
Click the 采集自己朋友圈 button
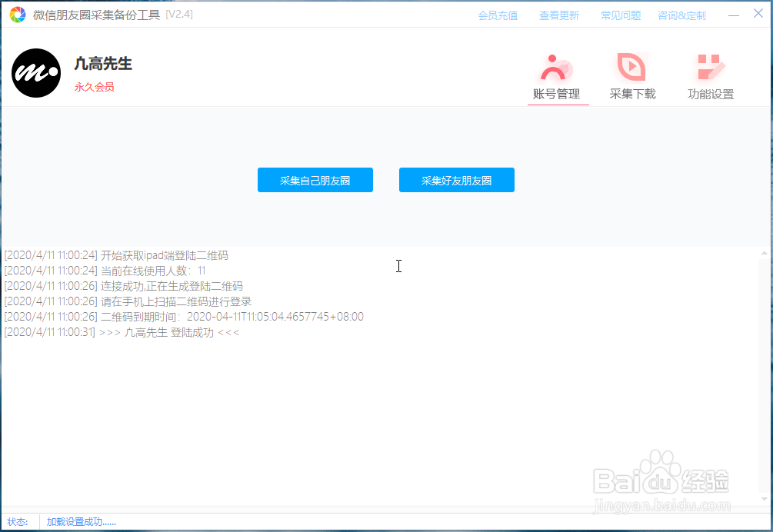point(315,180)
